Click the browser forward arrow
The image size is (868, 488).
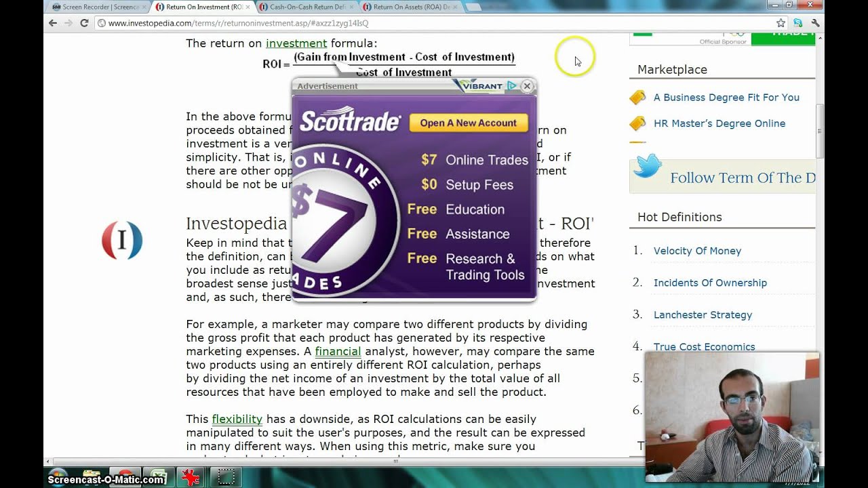[x=68, y=23]
